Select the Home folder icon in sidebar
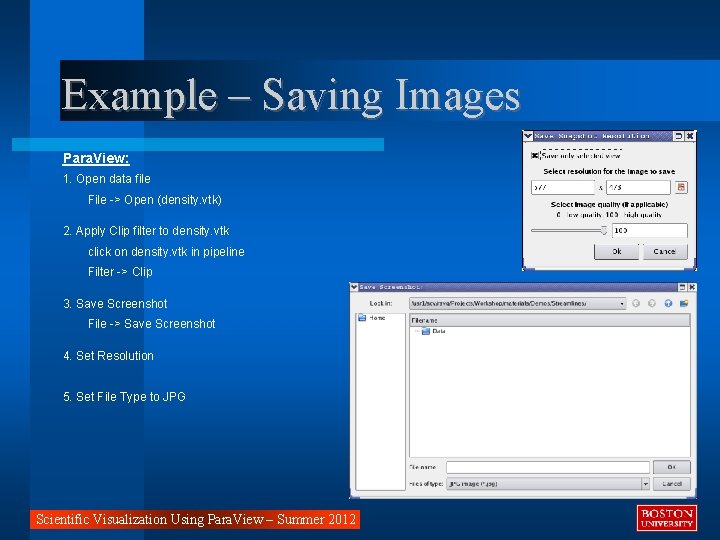 (362, 318)
